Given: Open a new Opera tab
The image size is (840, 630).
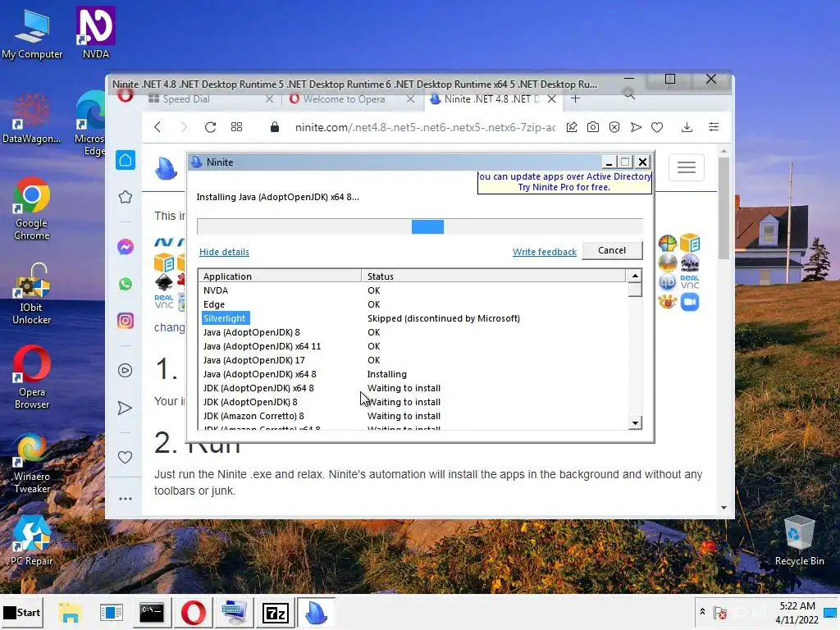Looking at the screenshot, I should coord(575,98).
